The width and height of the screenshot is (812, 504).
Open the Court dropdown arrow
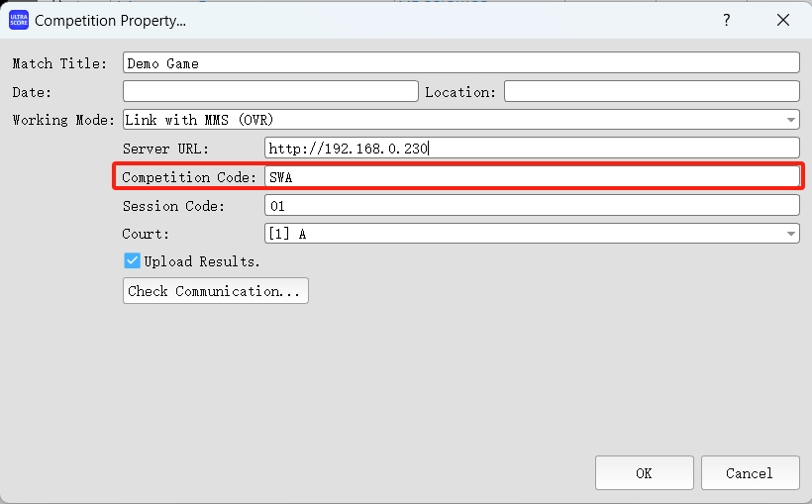click(791, 234)
